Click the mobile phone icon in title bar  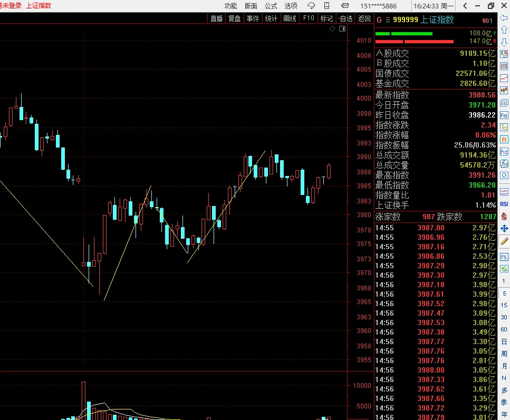[327, 5]
